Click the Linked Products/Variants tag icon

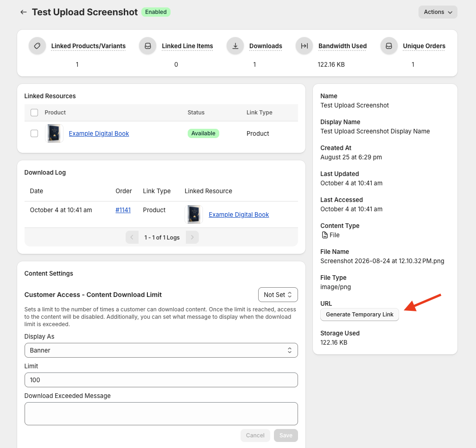pyautogui.click(x=37, y=46)
